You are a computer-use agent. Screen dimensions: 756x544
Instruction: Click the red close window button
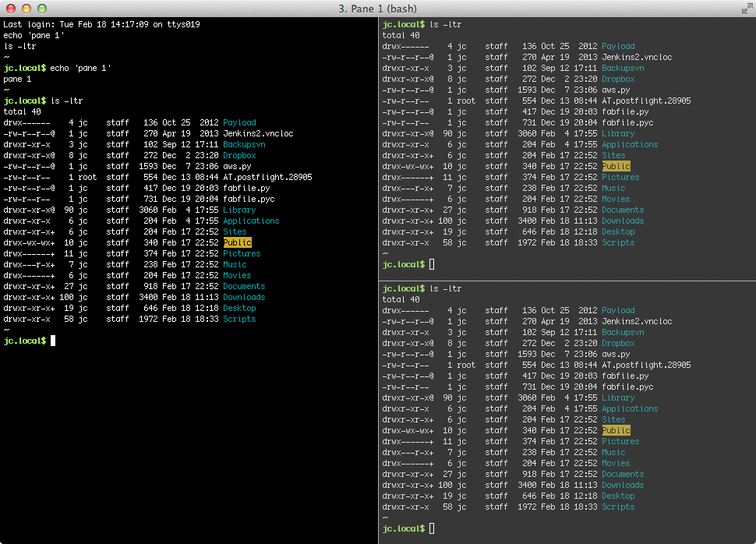coord(11,9)
